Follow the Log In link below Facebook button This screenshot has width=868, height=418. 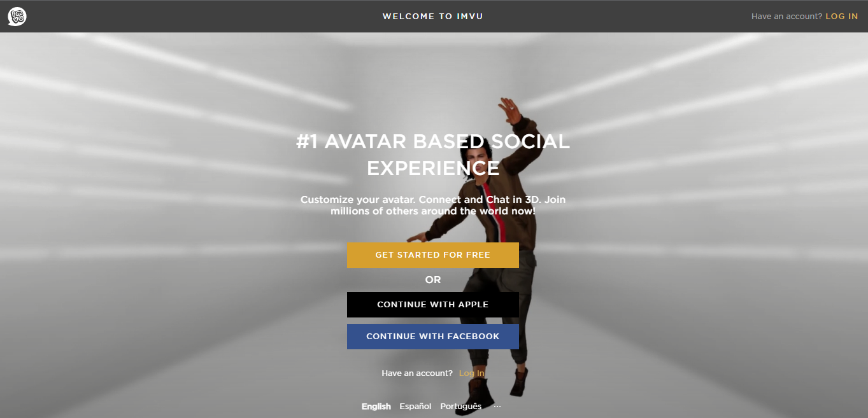click(472, 373)
